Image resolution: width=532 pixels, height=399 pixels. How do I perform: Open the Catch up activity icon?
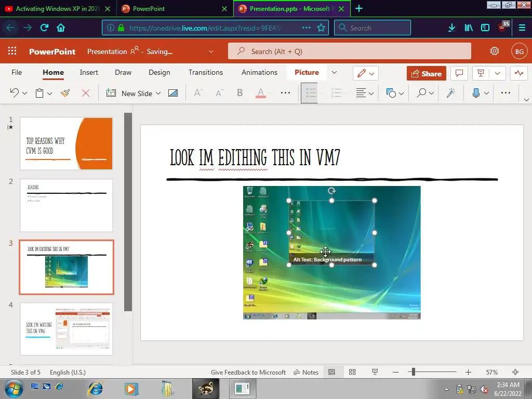[519, 73]
